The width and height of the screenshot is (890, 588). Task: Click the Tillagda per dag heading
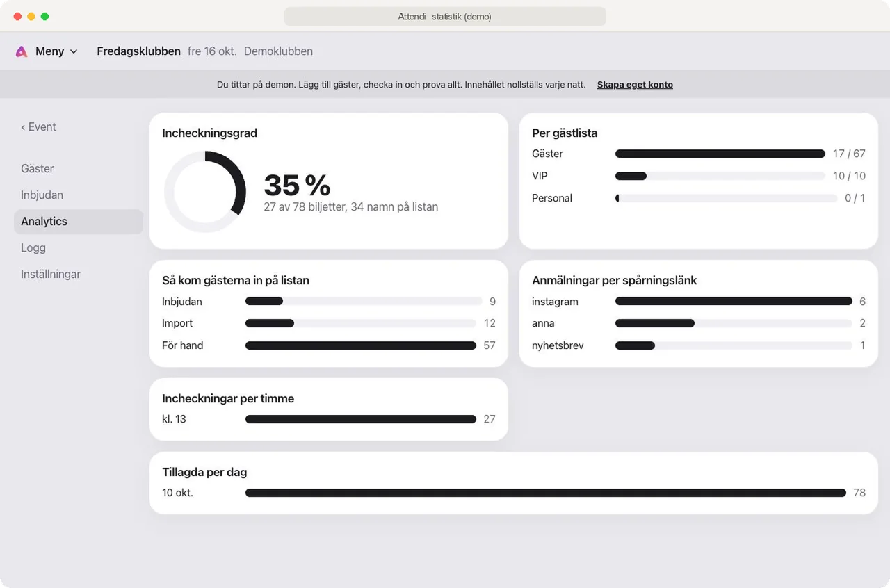pos(204,472)
